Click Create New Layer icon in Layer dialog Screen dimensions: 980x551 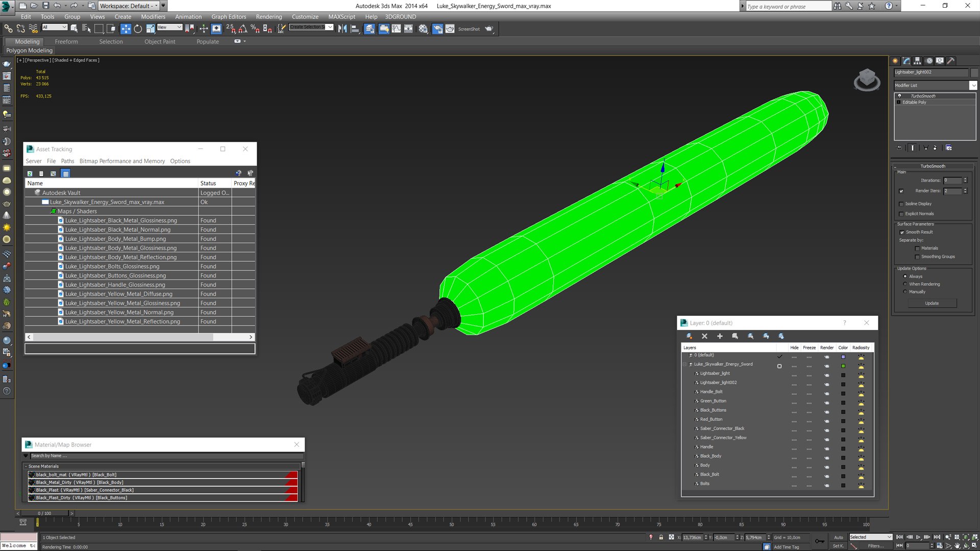click(689, 336)
